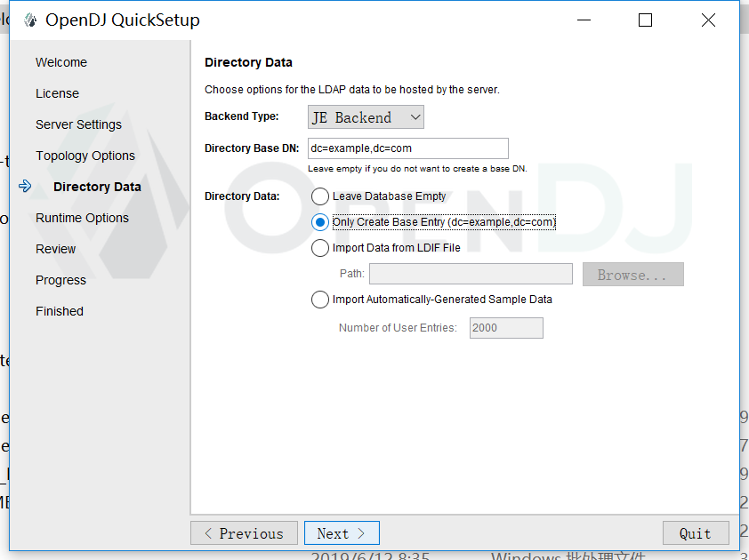Enable Import Automatically-Generated Sample Data option

tap(320, 300)
